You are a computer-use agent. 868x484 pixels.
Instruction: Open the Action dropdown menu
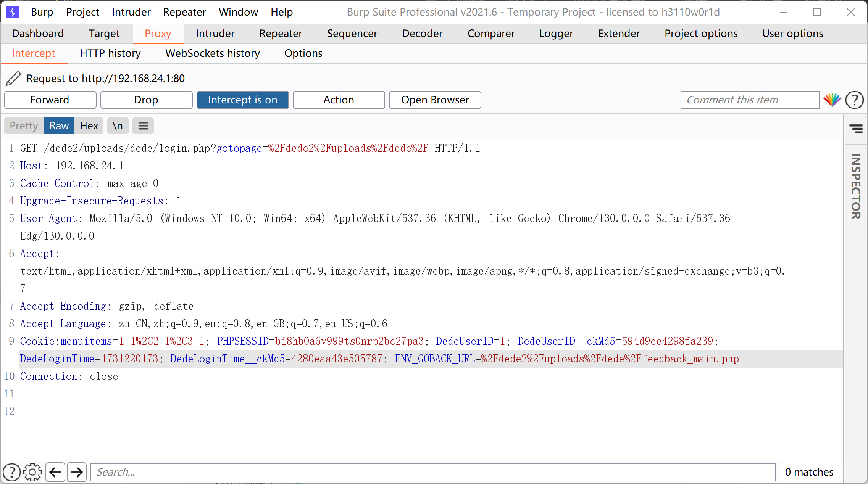click(339, 100)
